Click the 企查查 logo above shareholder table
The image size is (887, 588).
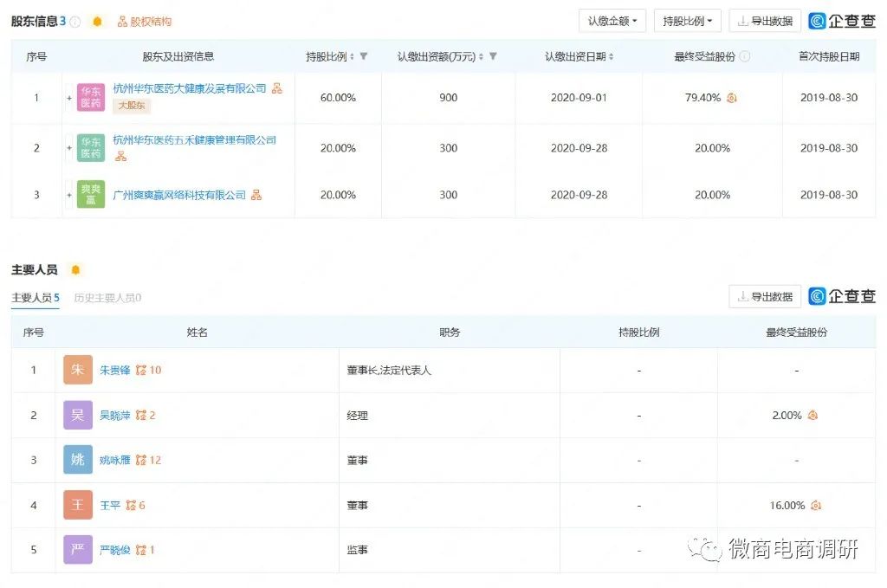click(x=842, y=21)
